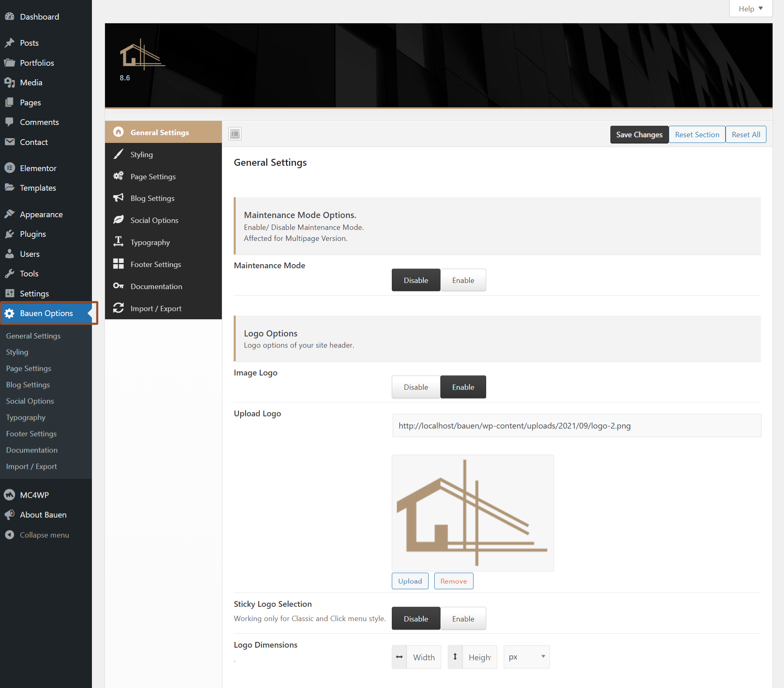Click the Import / Export refresh icon

point(118,308)
